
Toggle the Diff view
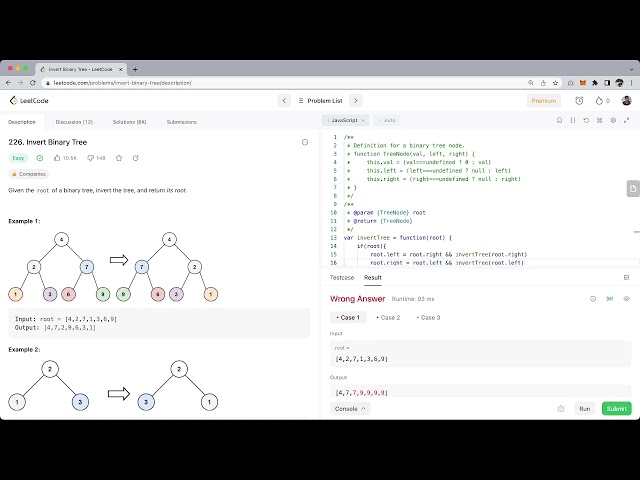610,299
